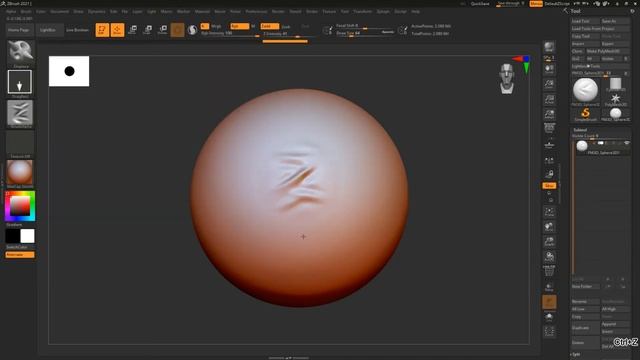Open Lightbox Tools browser

point(600,66)
